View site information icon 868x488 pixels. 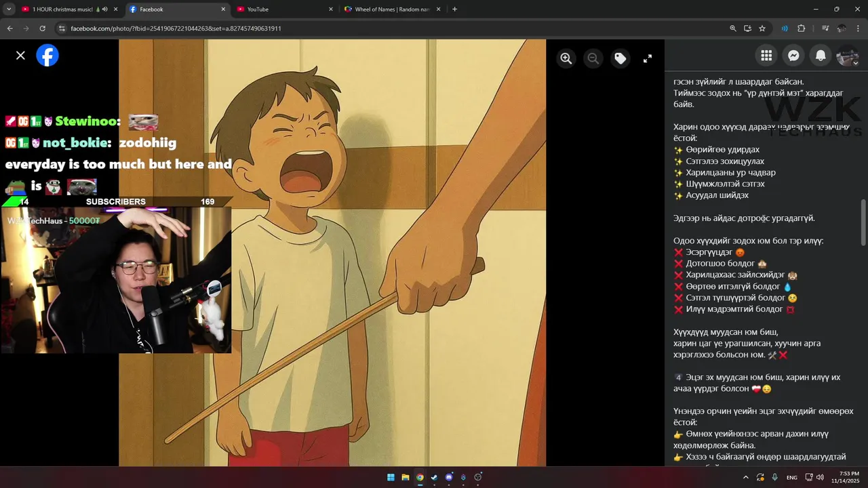click(62, 28)
